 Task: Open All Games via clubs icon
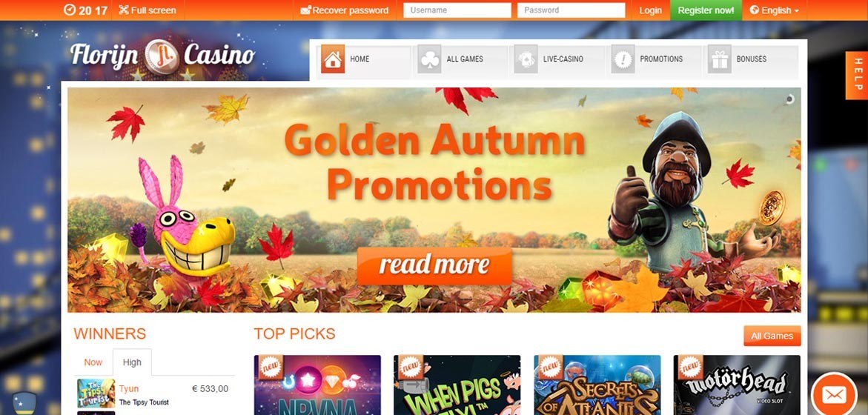tap(430, 59)
